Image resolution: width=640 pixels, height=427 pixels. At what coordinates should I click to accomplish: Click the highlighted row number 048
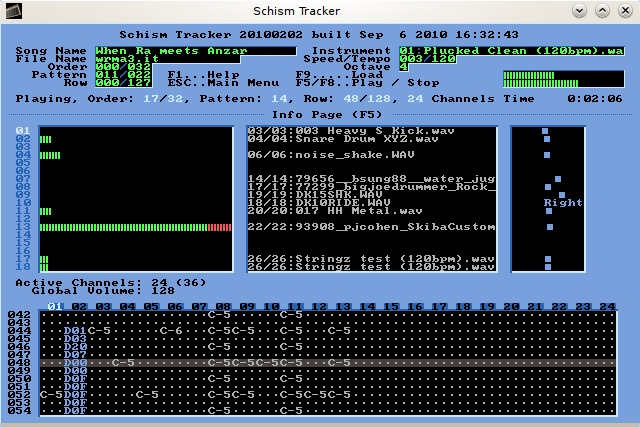19,363
